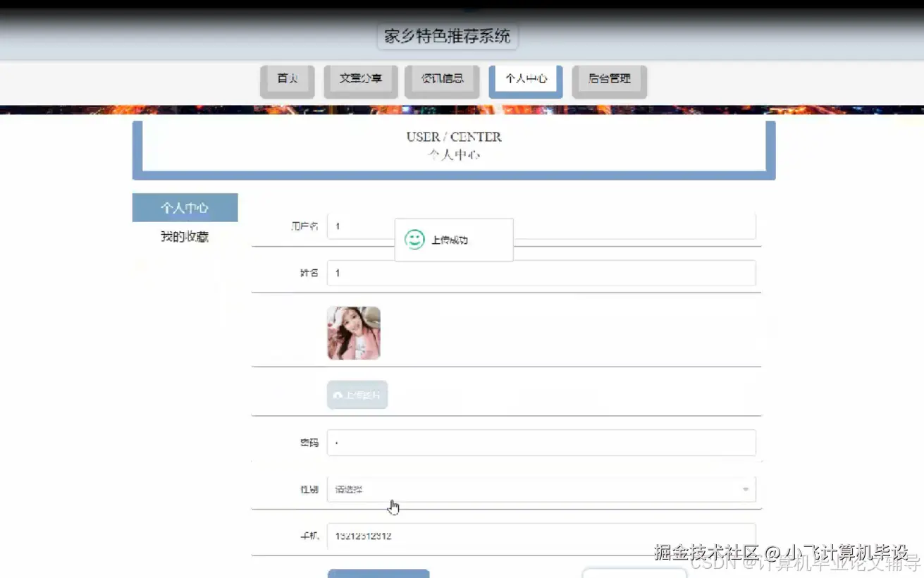Click the dropdown arrow on the gender selector

click(745, 489)
